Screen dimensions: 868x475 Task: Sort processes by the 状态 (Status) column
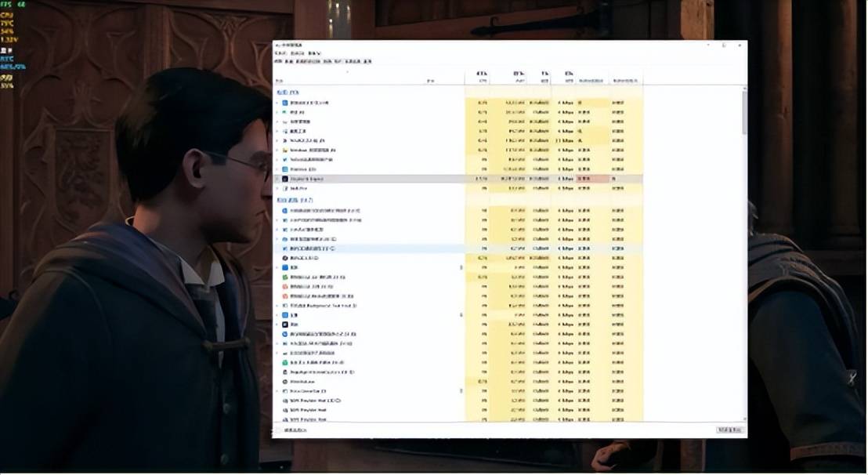point(430,81)
